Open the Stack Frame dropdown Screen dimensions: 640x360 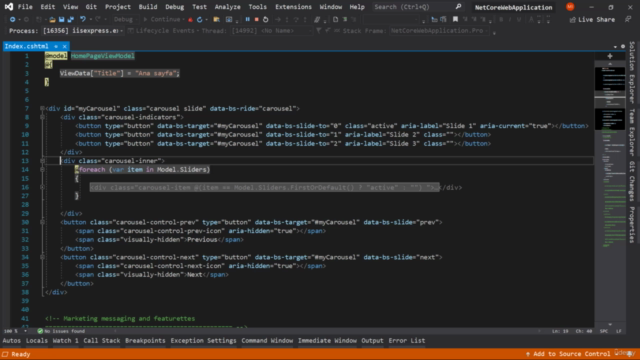click(439, 31)
